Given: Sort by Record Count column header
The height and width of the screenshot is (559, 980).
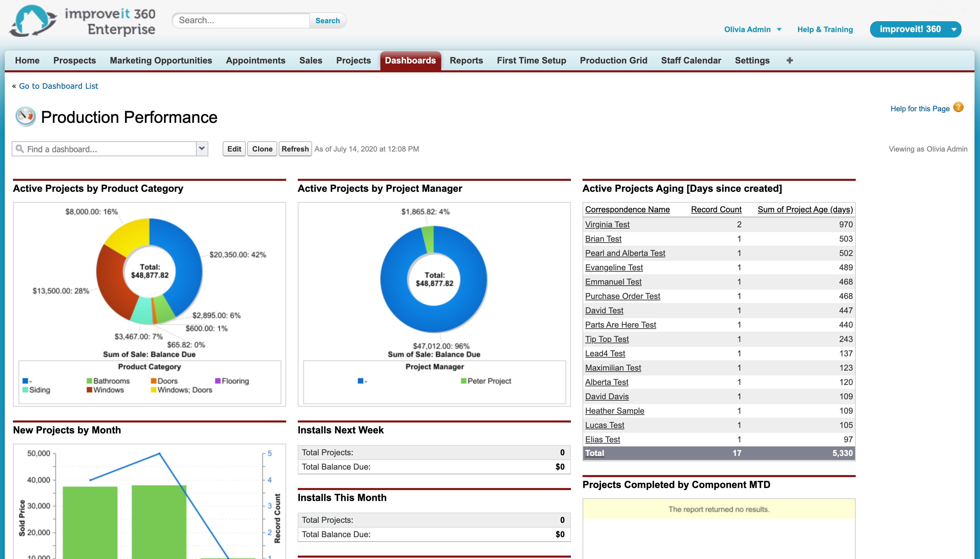Looking at the screenshot, I should 716,209.
